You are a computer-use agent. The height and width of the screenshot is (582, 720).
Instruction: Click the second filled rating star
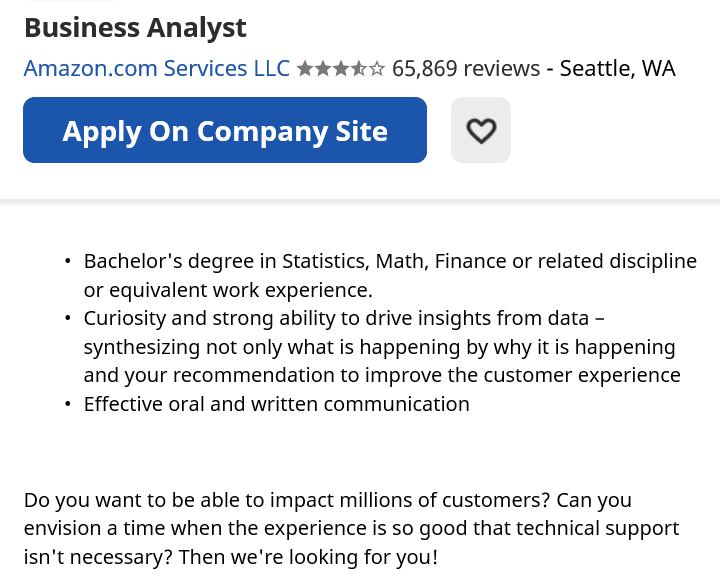point(323,69)
